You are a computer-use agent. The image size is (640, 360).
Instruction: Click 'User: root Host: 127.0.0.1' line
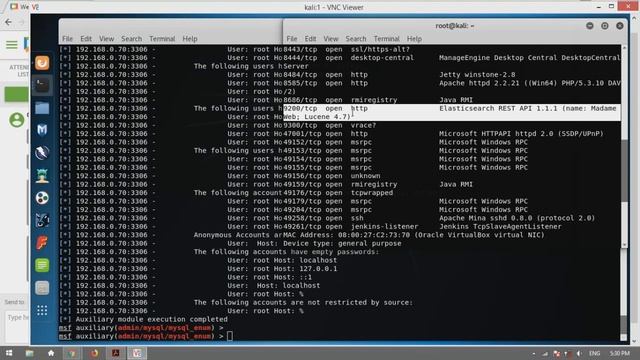pos(282,269)
